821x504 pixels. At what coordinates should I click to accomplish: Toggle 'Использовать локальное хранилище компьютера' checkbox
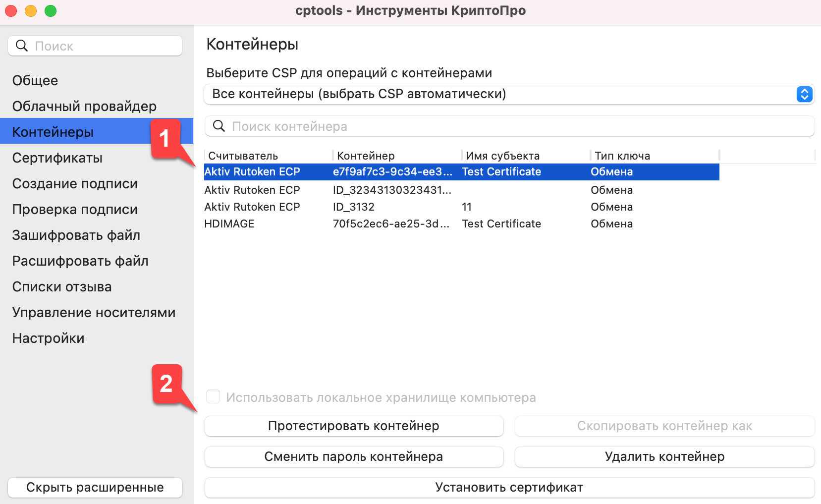pyautogui.click(x=213, y=396)
